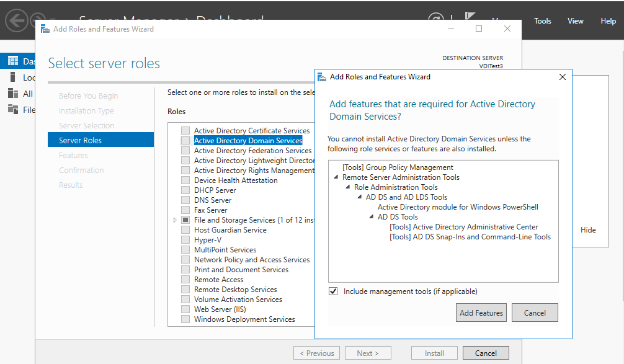
Task: Uncheck Include management tools checkbox
Action: tap(333, 291)
